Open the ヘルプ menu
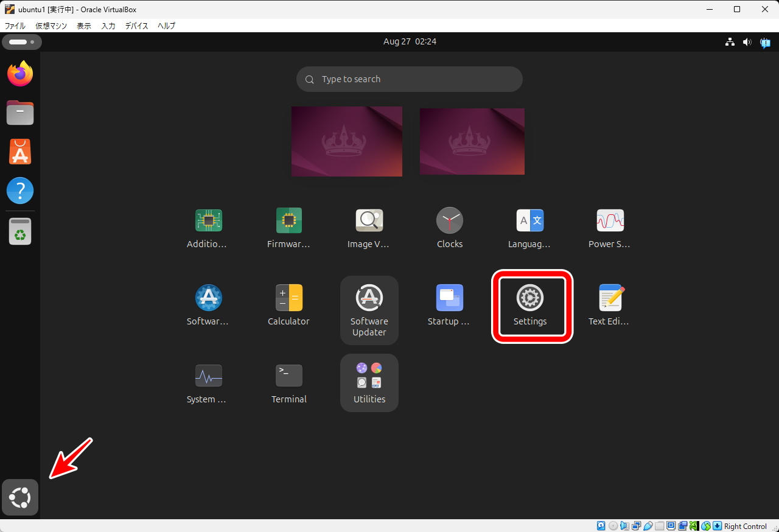 pos(166,26)
